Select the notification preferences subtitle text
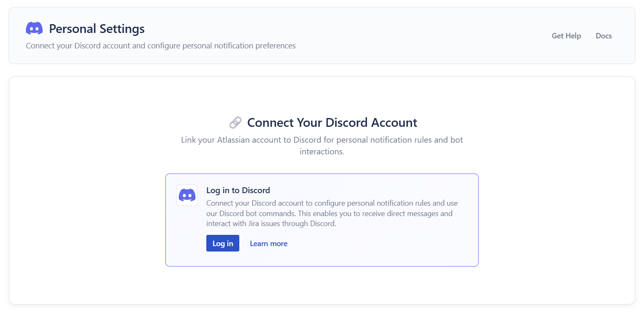 160,45
